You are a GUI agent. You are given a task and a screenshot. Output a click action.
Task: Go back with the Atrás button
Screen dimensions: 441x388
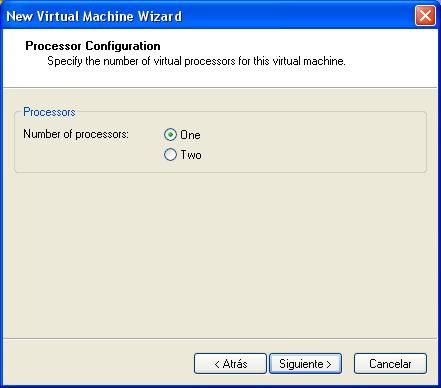click(x=230, y=364)
